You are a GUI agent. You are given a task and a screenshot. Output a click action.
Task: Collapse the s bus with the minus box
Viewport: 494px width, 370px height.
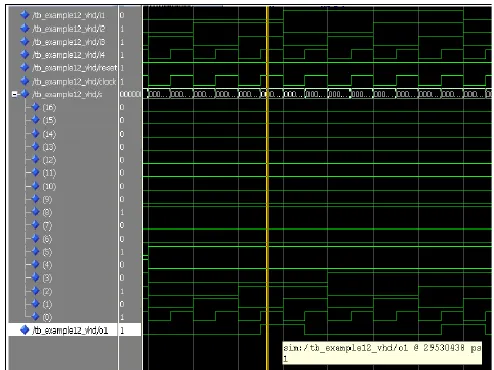(x=14, y=95)
